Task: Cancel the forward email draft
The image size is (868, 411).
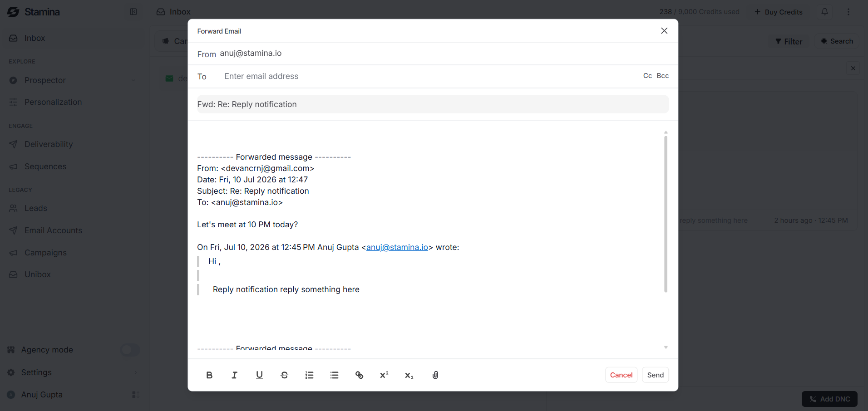Action: click(621, 375)
